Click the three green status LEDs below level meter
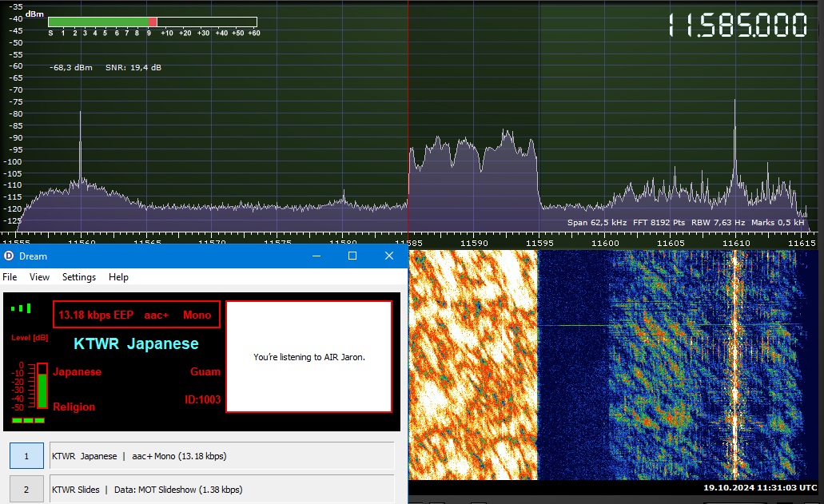The width and height of the screenshot is (824, 504). click(x=29, y=420)
